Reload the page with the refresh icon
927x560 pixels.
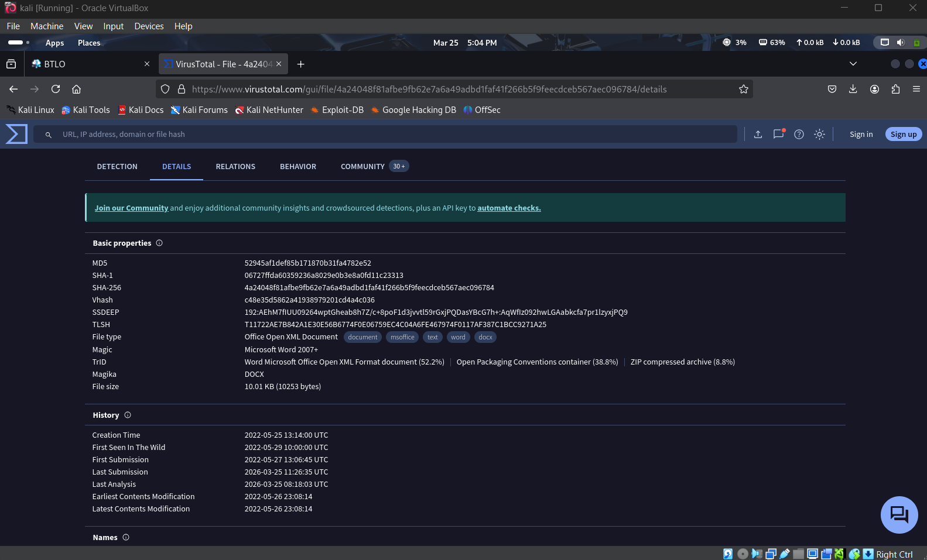56,89
